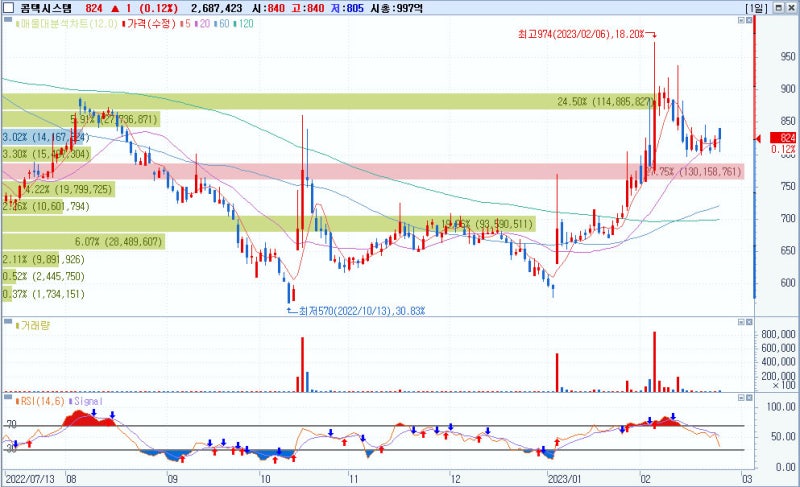Click the 3.30% profile bar label
This screenshot has width=800, height=487.
46,154
